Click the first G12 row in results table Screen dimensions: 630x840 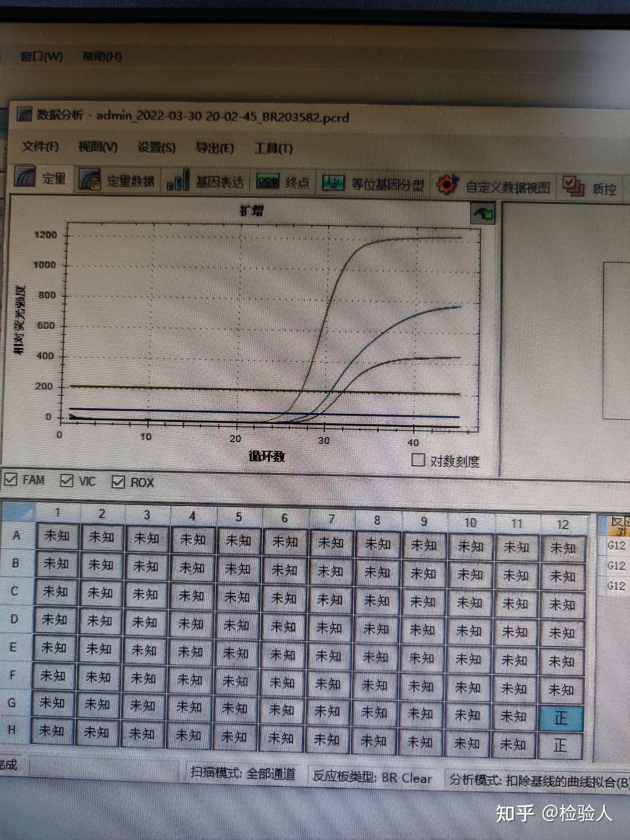tap(617, 545)
